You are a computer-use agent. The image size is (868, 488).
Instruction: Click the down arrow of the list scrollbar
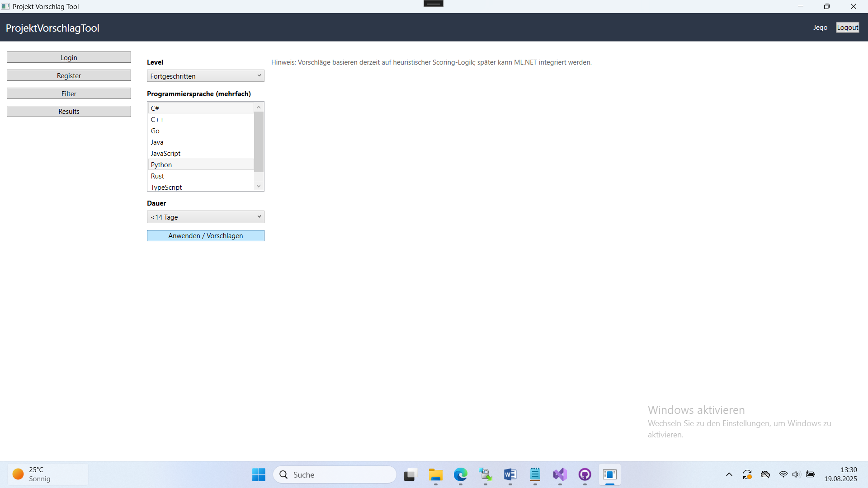258,185
